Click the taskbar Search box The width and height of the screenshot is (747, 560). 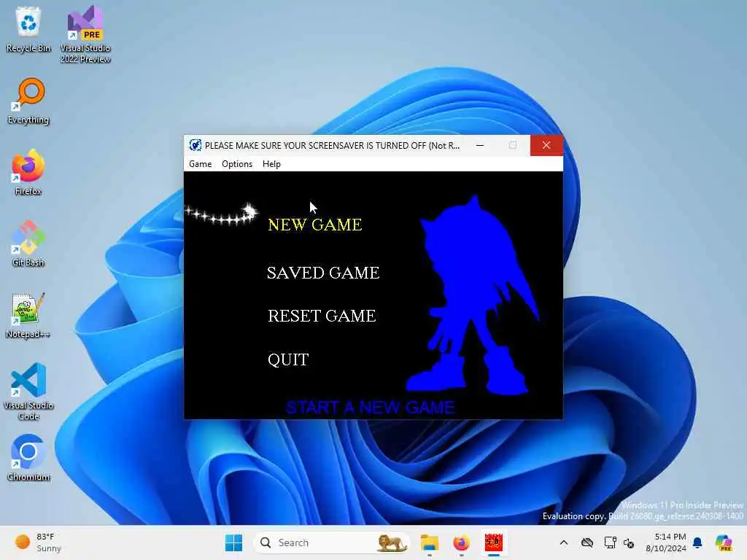coord(333,542)
